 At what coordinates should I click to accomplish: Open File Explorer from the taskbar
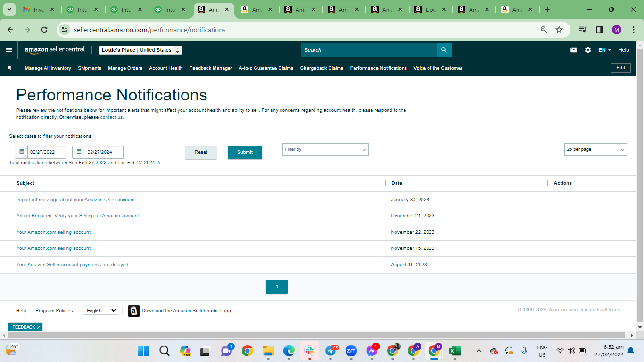[x=268, y=351]
